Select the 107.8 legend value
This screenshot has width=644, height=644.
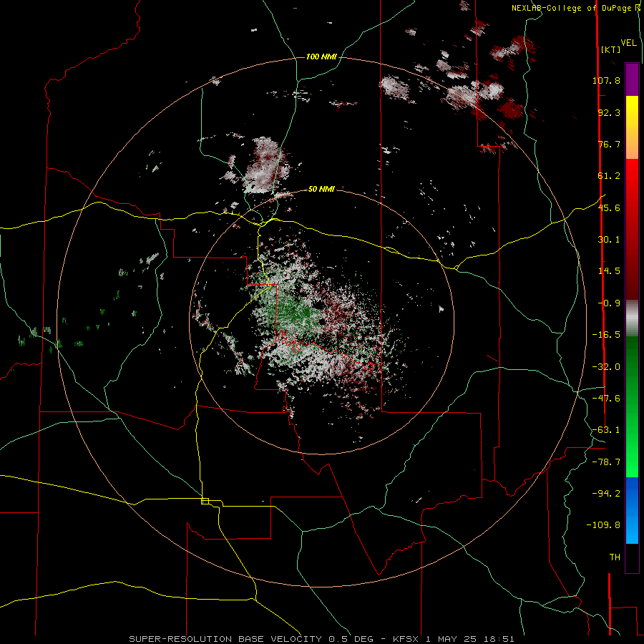606,80
